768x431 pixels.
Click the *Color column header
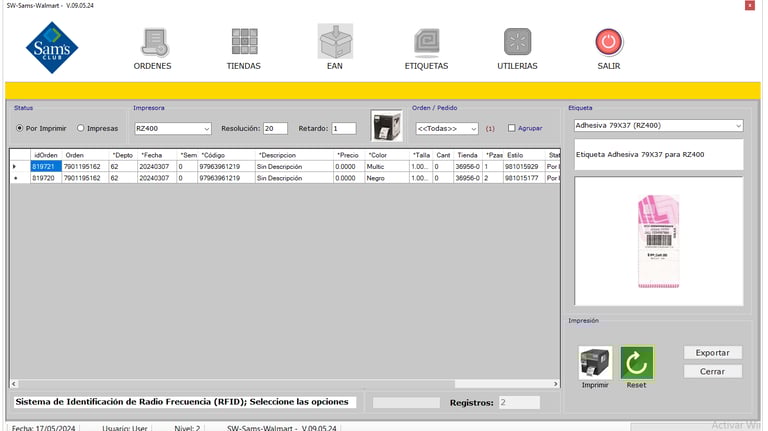click(387, 155)
